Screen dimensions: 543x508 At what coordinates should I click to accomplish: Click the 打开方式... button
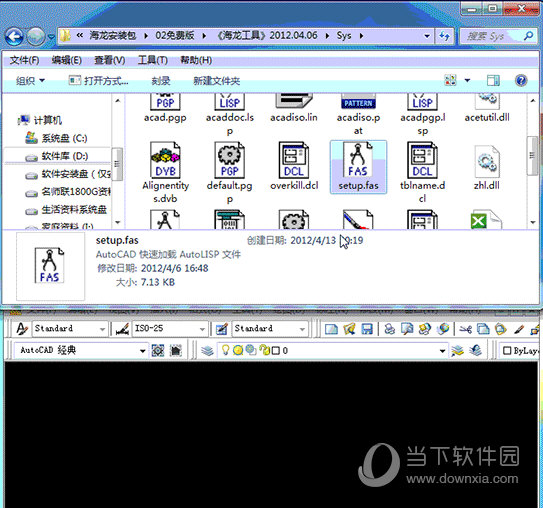click(x=98, y=81)
